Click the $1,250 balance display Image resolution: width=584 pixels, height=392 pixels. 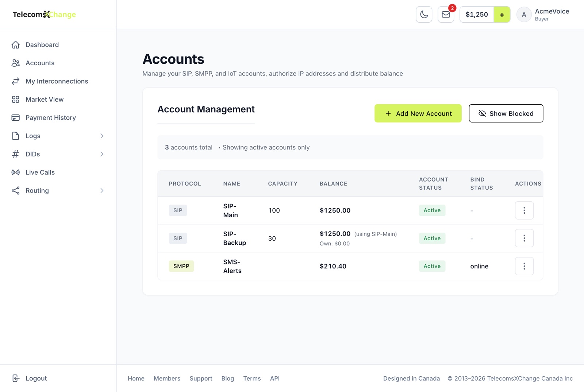tap(477, 15)
